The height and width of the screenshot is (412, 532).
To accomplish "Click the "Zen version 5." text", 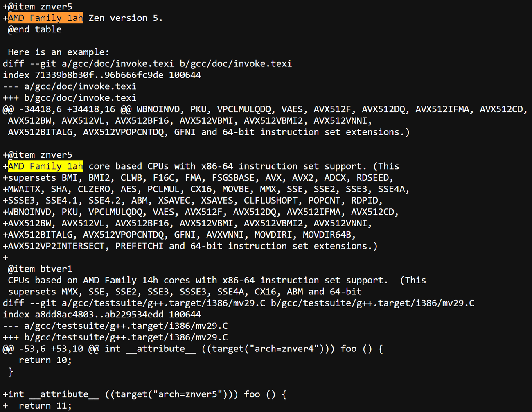I will coord(126,18).
